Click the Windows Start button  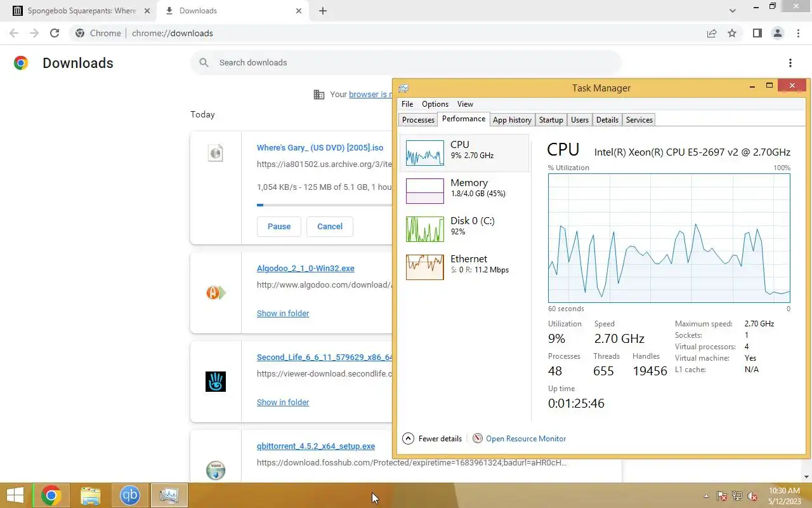(x=15, y=495)
